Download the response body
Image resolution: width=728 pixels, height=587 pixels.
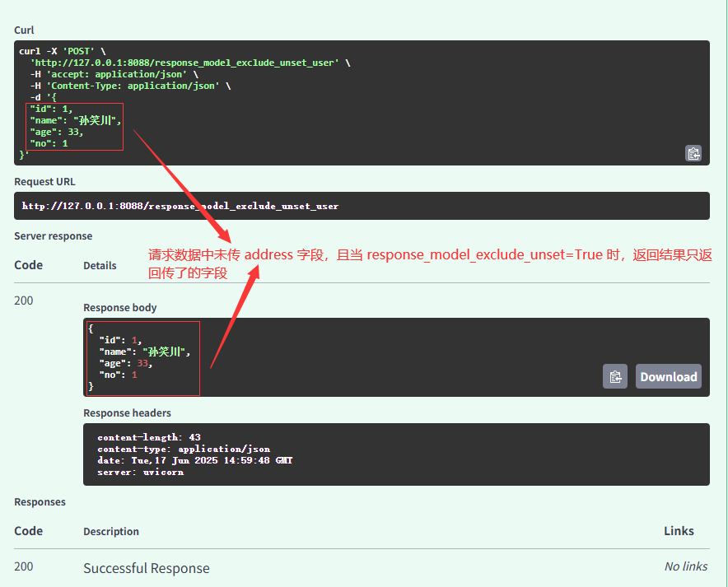[x=669, y=376]
